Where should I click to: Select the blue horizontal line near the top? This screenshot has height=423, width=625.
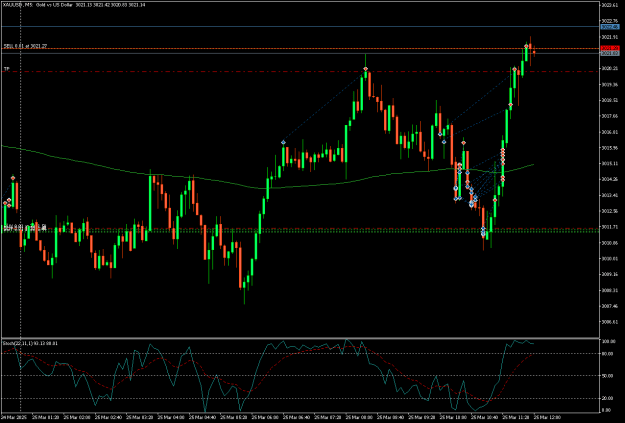pyautogui.click(x=299, y=26)
